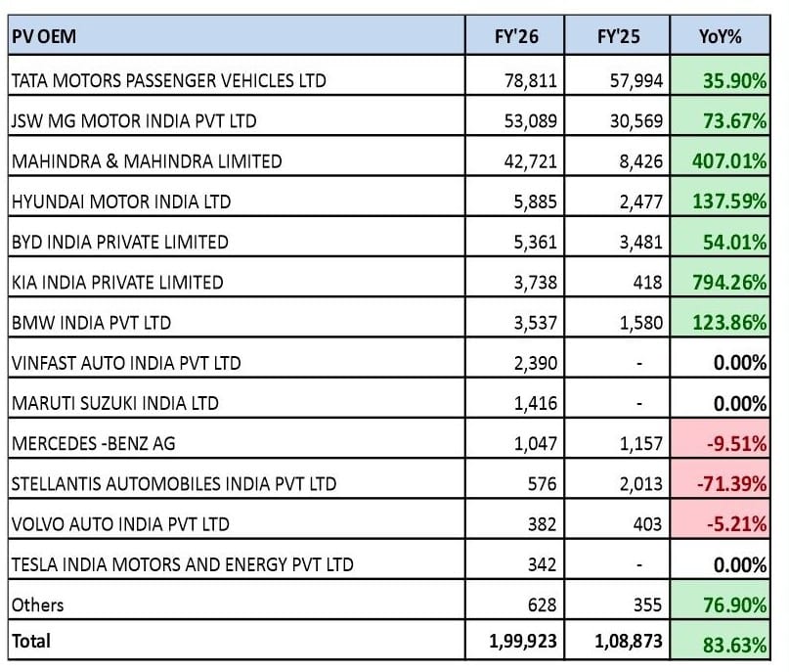Select the Tata Motors Passenger Vehicles row name
The image size is (789, 672).
click(x=168, y=80)
